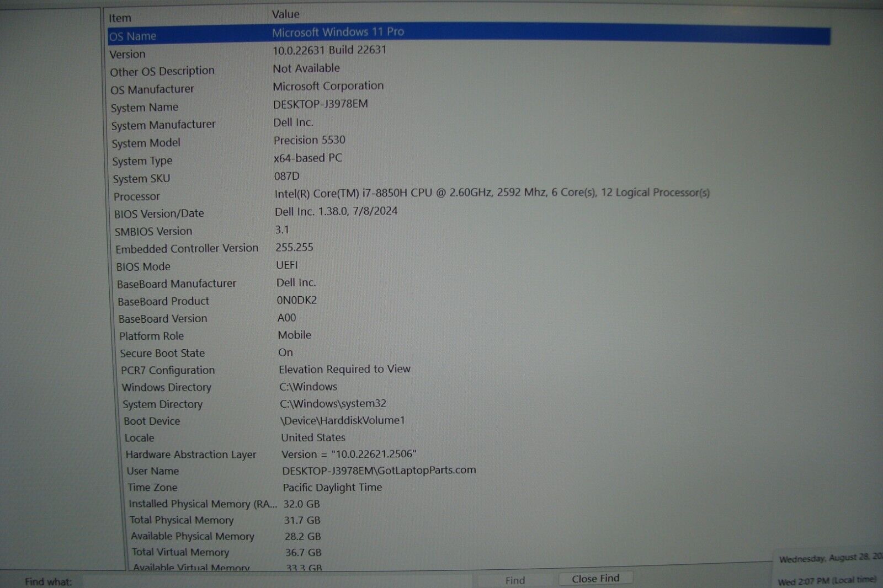The width and height of the screenshot is (883, 588).
Task: Select the OS Name row
Action: coord(469,34)
